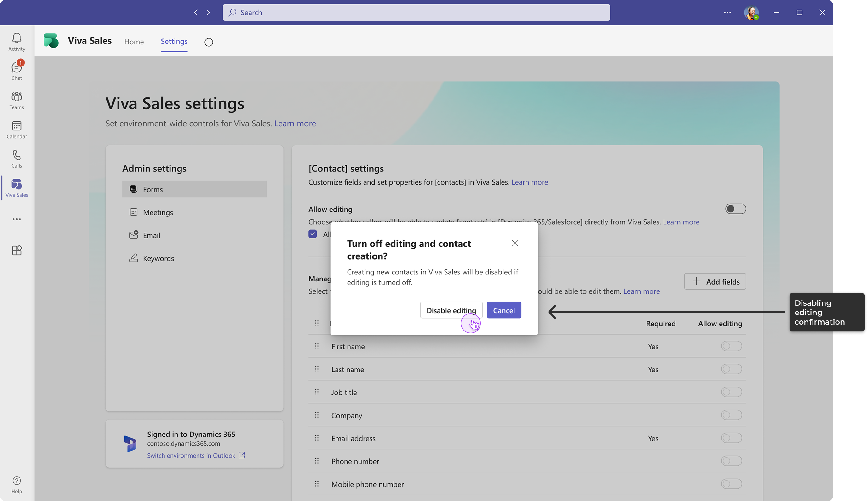Click the drag handle for Phone number
Viewport: 868px width, 501px height.
317,461
